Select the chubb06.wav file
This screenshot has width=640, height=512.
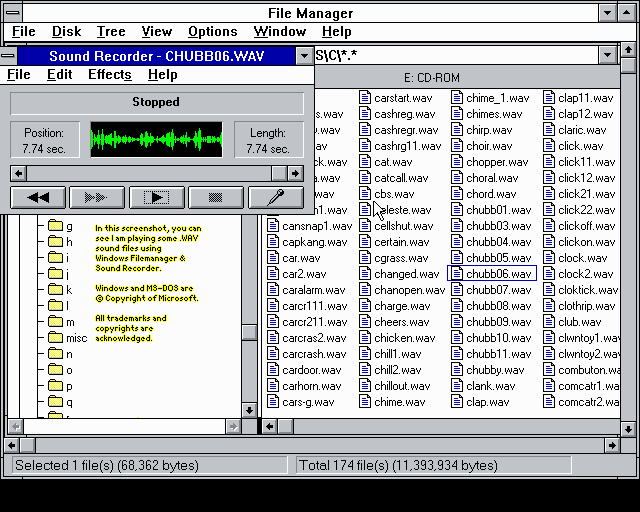(x=498, y=274)
